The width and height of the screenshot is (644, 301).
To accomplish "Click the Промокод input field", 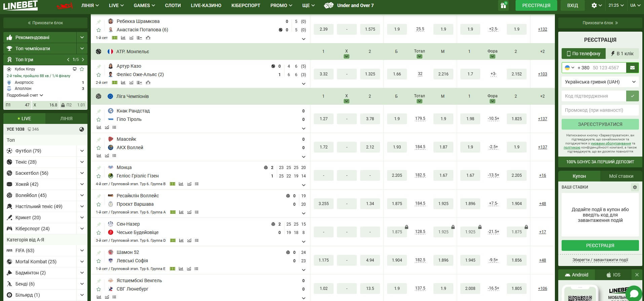I will (600, 110).
